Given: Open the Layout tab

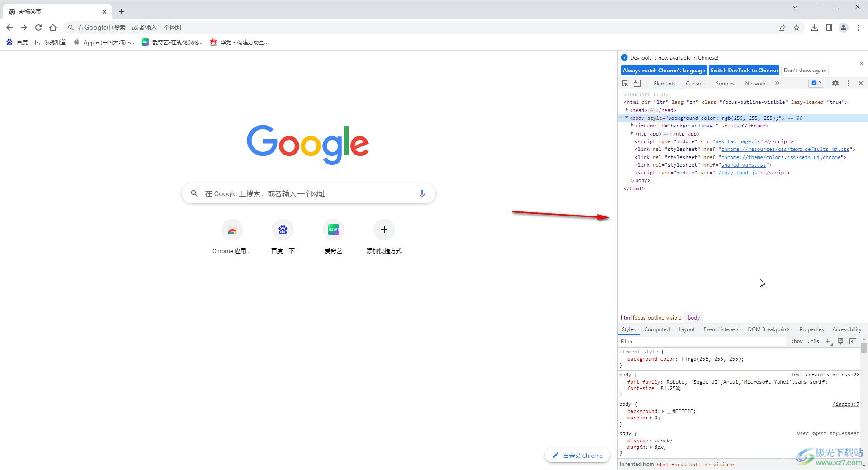Looking at the screenshot, I should click(686, 329).
